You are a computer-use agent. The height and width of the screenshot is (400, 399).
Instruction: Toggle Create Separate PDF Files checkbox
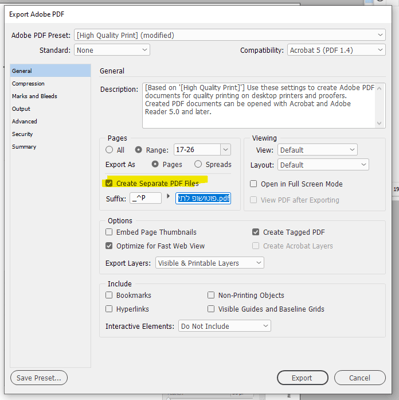pos(109,183)
